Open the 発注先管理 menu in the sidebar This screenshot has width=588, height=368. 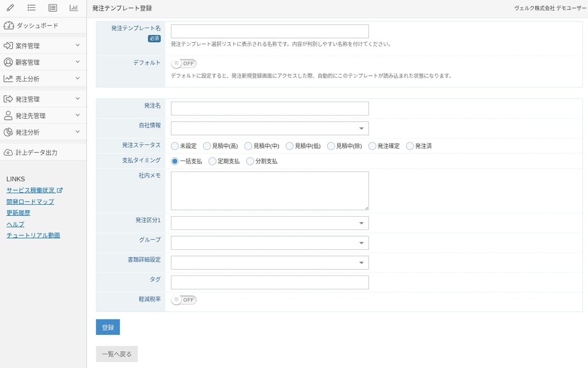click(x=43, y=115)
